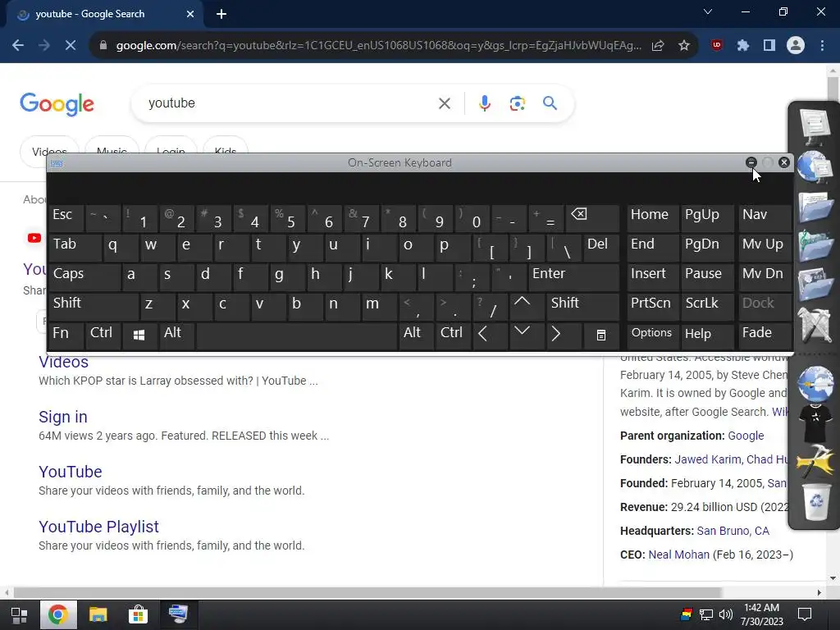Click the Google logo

(x=57, y=104)
